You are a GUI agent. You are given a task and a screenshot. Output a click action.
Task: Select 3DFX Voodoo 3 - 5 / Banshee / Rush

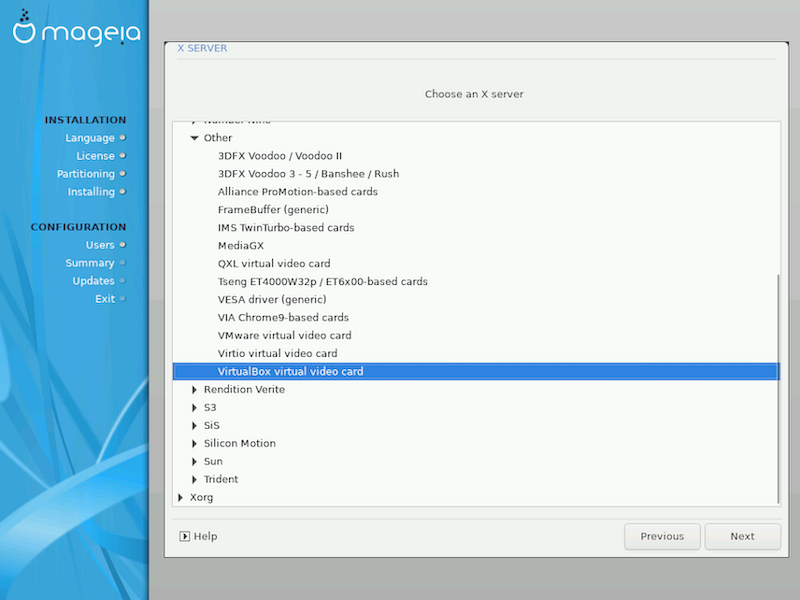point(308,174)
